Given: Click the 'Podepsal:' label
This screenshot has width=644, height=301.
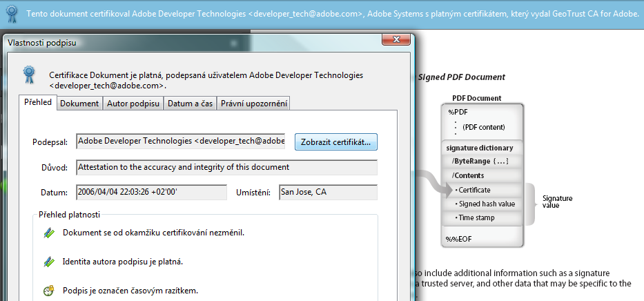Looking at the screenshot, I should coord(50,142).
